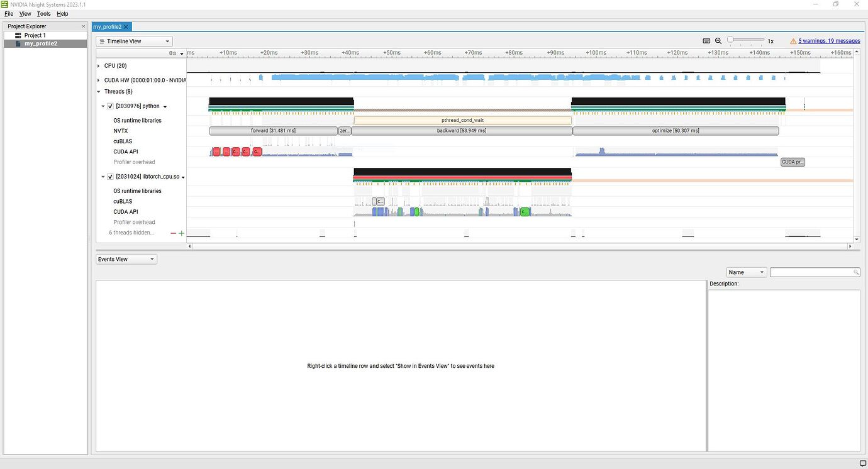Close the my_profile2 tab using its X
The width and height of the screenshot is (868, 469).
click(x=126, y=27)
